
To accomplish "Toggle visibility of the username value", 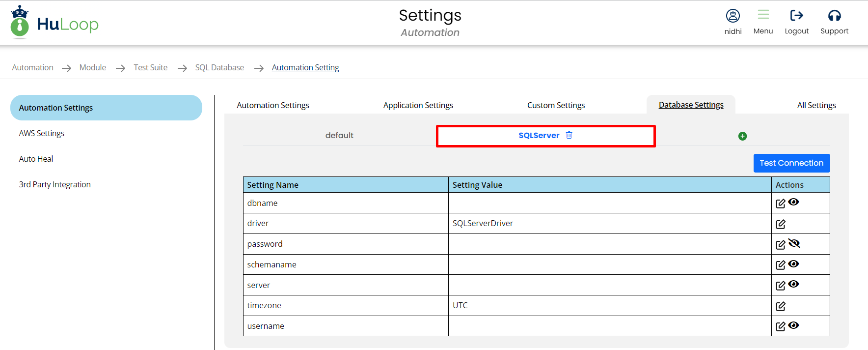I will [793, 325].
